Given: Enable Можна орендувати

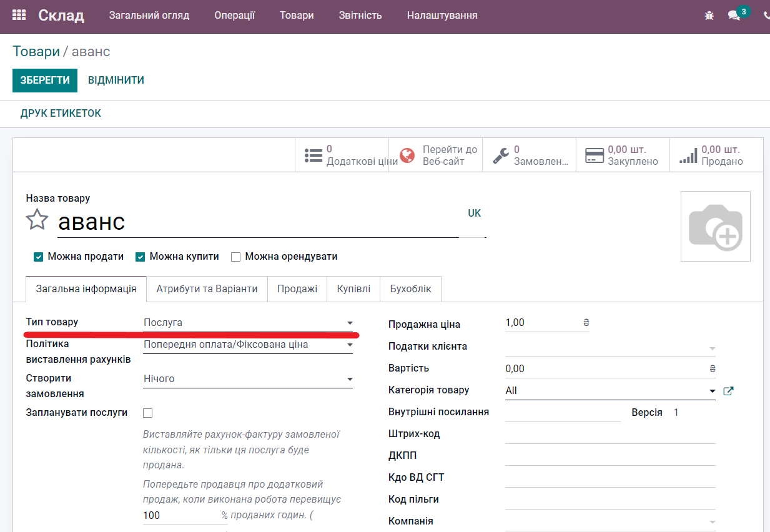Looking at the screenshot, I should tap(235, 256).
